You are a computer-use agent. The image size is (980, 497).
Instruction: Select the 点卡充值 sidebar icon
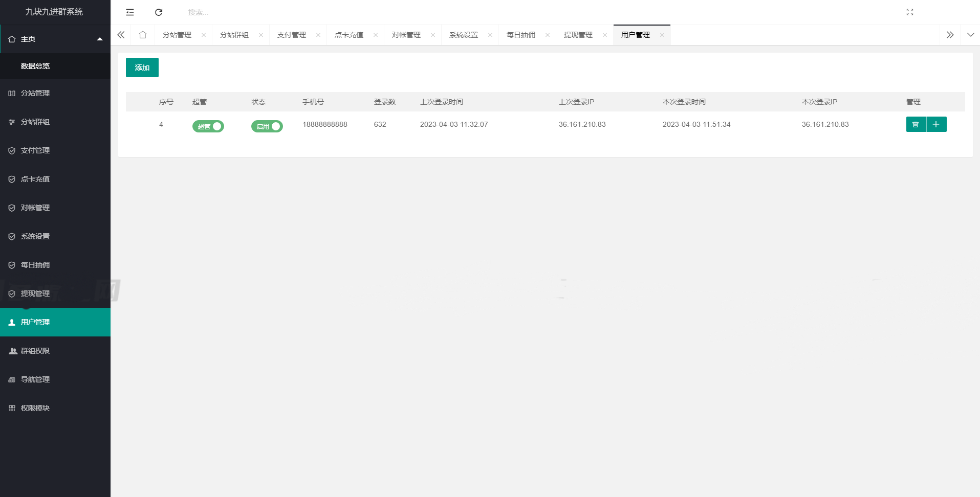(x=11, y=179)
